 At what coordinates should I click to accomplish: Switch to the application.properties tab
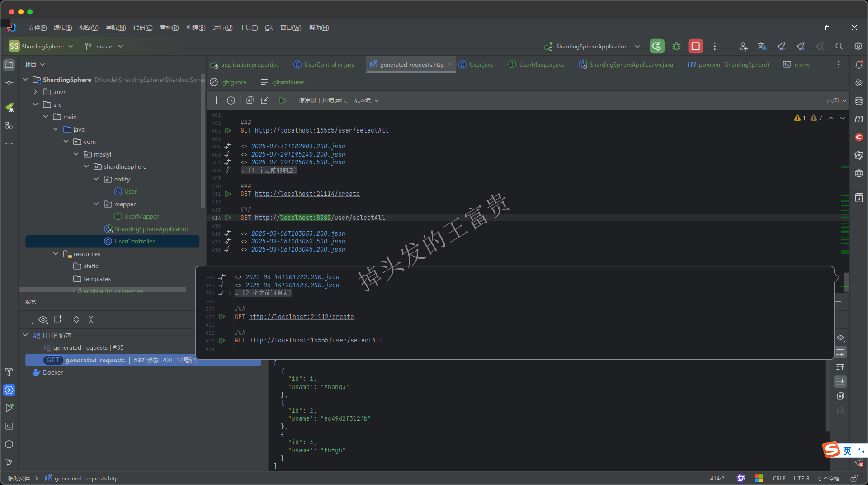click(x=245, y=65)
